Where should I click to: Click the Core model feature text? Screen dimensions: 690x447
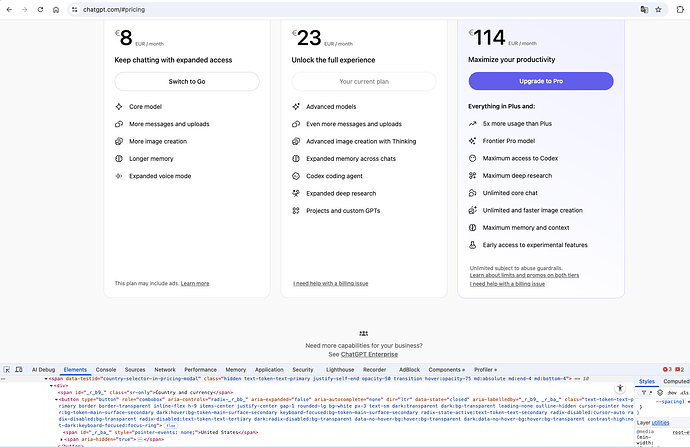pos(145,106)
